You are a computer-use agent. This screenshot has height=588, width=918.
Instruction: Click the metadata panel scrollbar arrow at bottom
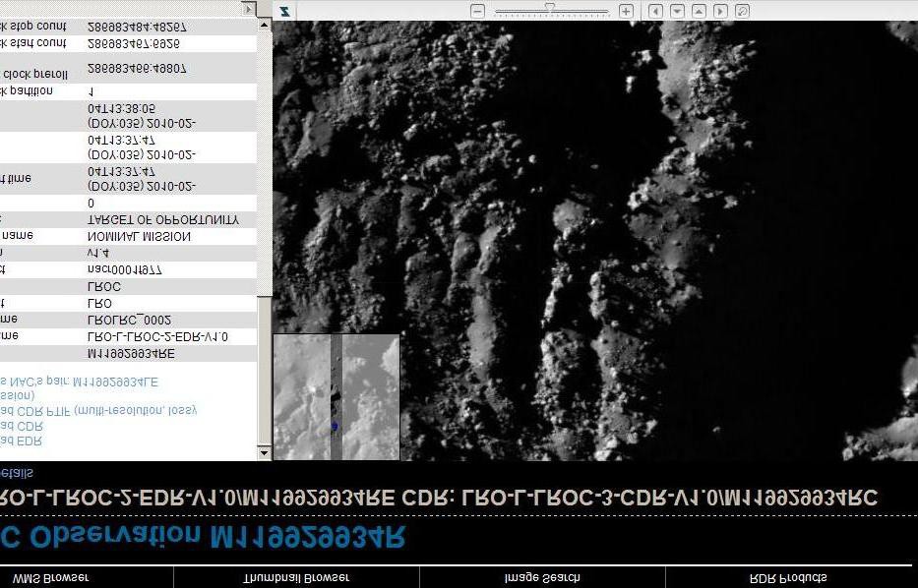coord(264,453)
